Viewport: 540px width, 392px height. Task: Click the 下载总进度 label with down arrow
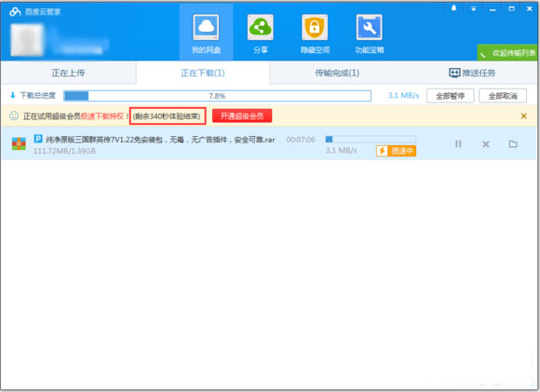click(x=34, y=95)
